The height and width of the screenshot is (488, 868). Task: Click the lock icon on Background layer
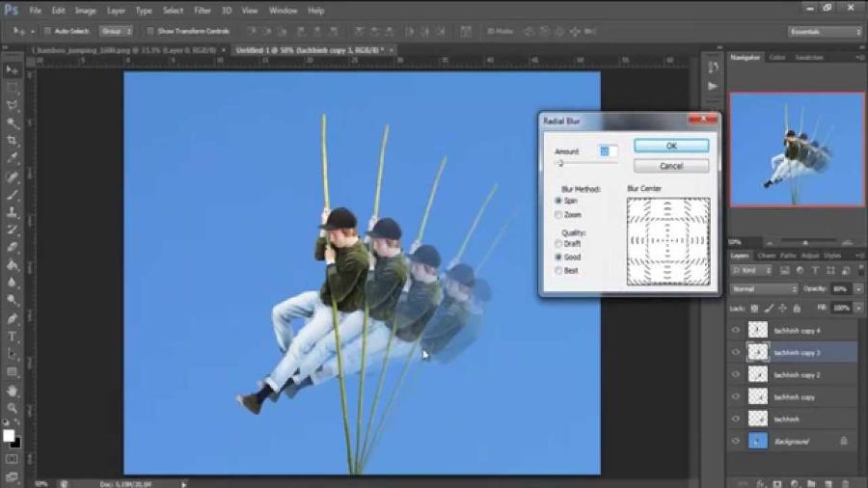click(843, 441)
